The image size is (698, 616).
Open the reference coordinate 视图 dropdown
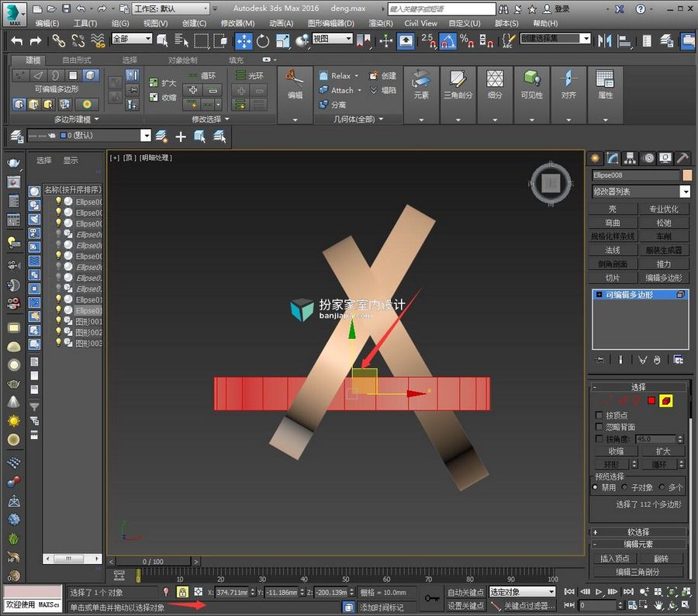(x=332, y=39)
